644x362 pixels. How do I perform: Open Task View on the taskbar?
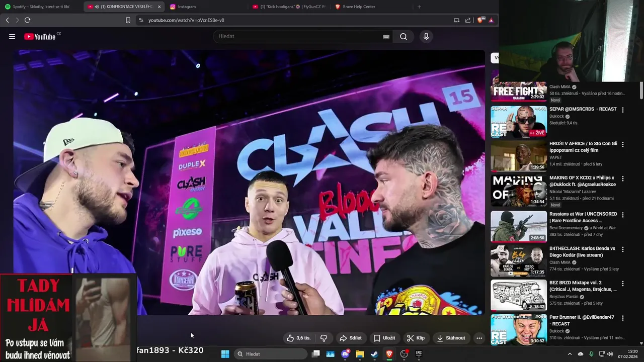[x=315, y=354]
